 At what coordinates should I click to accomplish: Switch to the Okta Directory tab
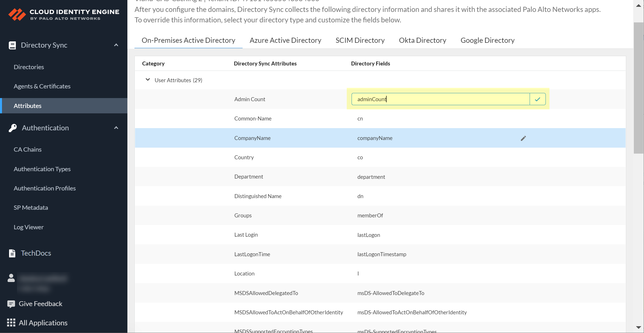pyautogui.click(x=422, y=40)
